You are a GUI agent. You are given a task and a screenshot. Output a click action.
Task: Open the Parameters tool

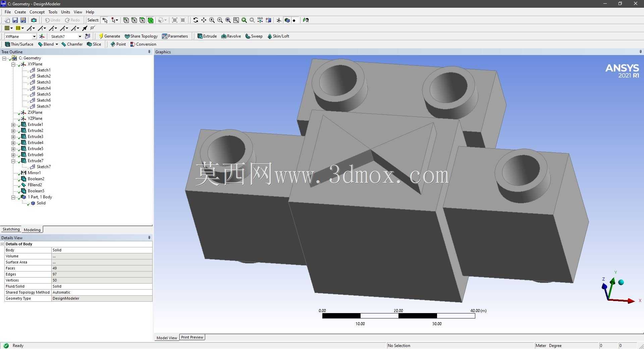pos(175,36)
